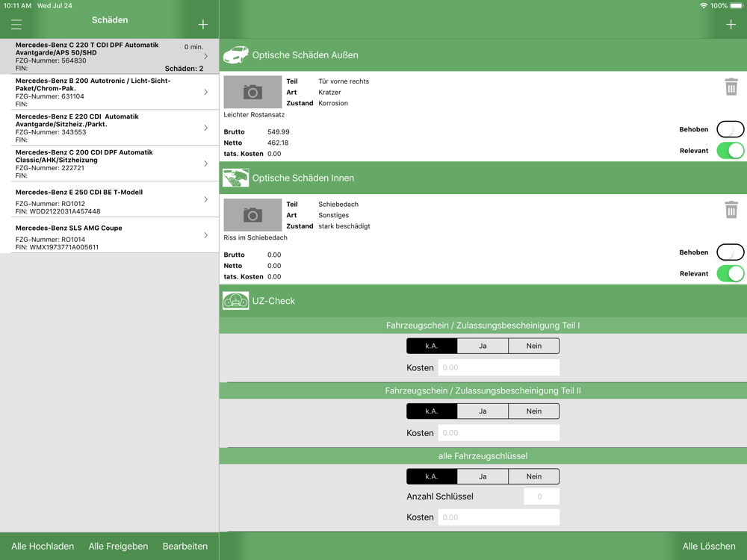This screenshot has height=560, width=747.
Task: Toggle Behoben for the Kratzer damage
Action: [731, 129]
